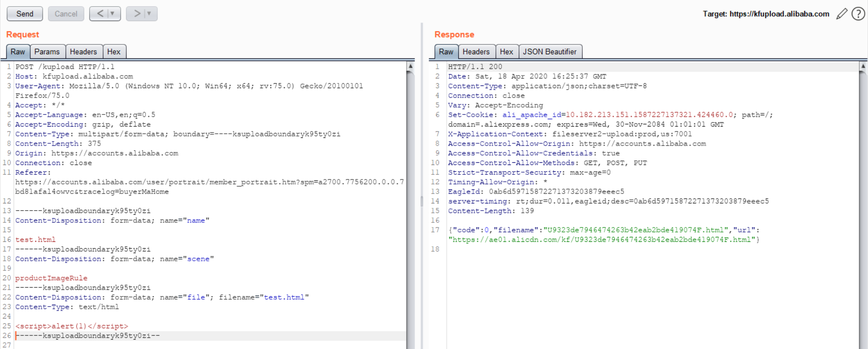Click the Cancel button
Viewport: 868px width, 349px height.
tap(66, 14)
